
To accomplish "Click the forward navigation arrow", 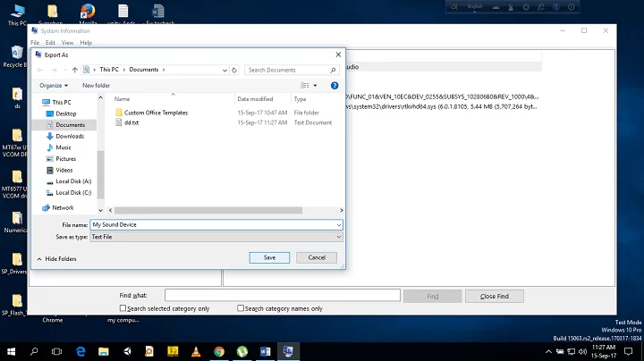I will pyautogui.click(x=54, y=71).
